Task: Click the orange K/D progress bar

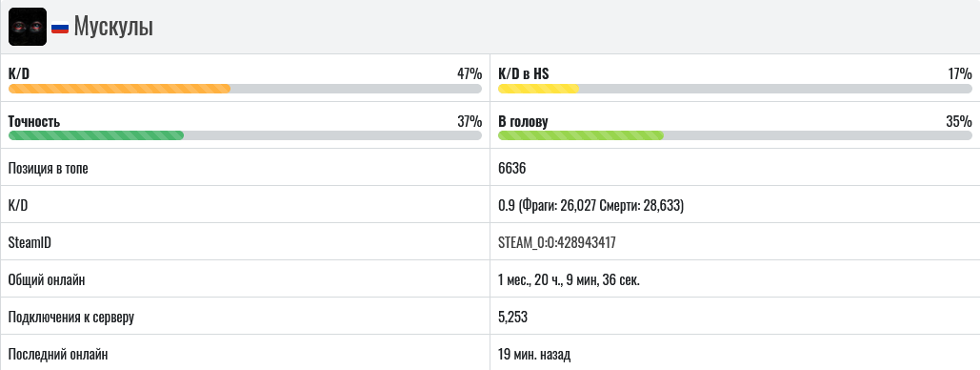Action: pos(245,89)
